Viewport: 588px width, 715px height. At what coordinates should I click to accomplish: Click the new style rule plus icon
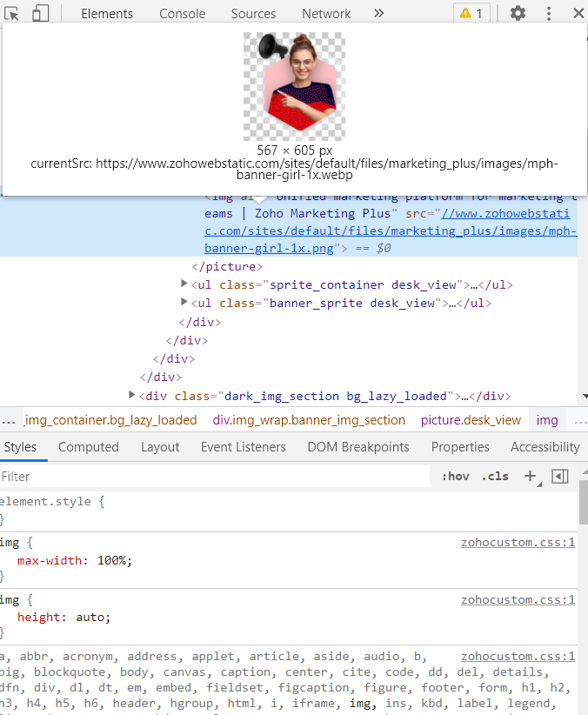point(530,476)
